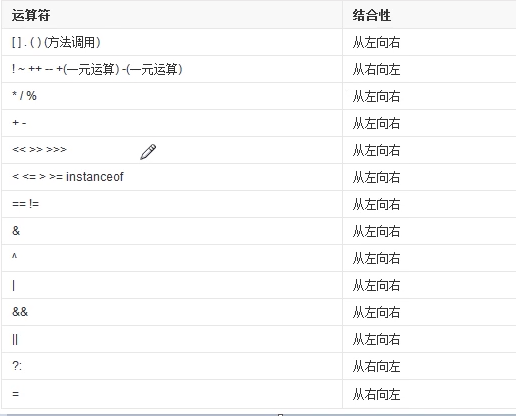Click the "||" operator cell
Viewport: 516px width, 416px height.
[172, 339]
